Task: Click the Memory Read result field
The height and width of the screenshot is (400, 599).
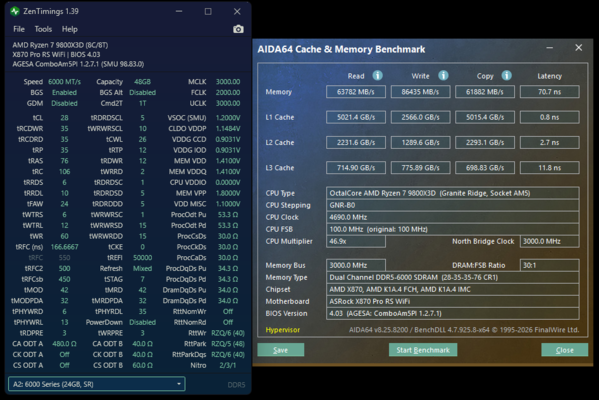Action: coord(356,92)
